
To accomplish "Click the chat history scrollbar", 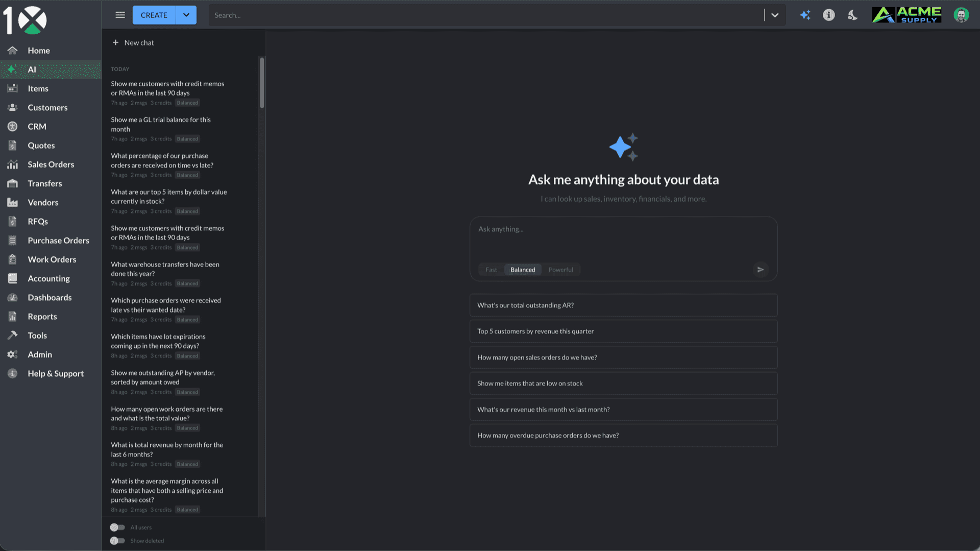I will pos(262,83).
